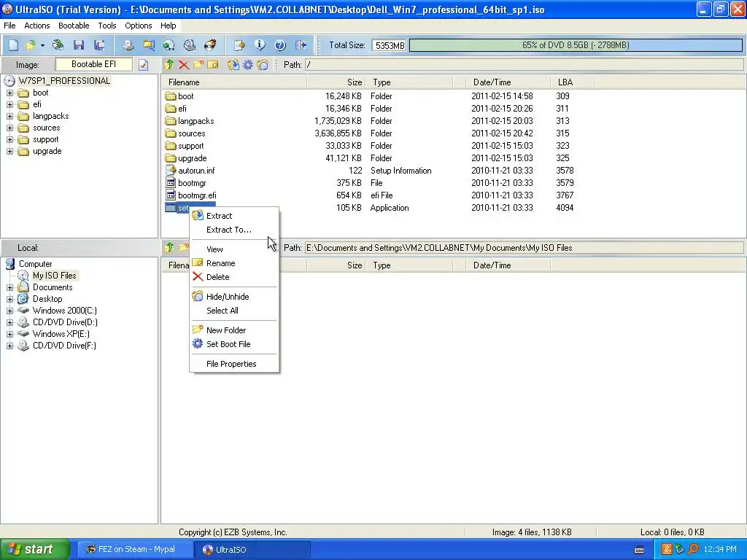Expand the efi folder in image tree
The image size is (747, 560).
tap(9, 104)
